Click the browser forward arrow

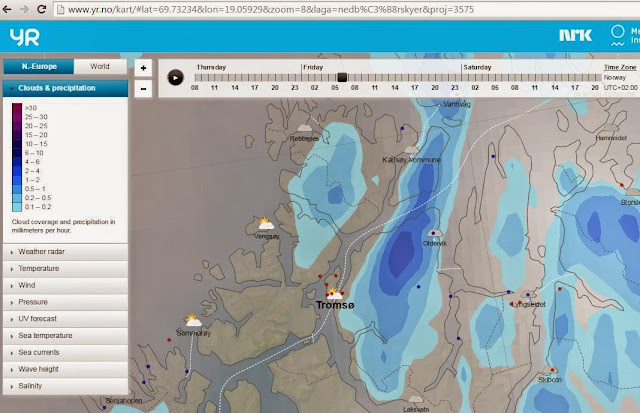click(x=24, y=9)
